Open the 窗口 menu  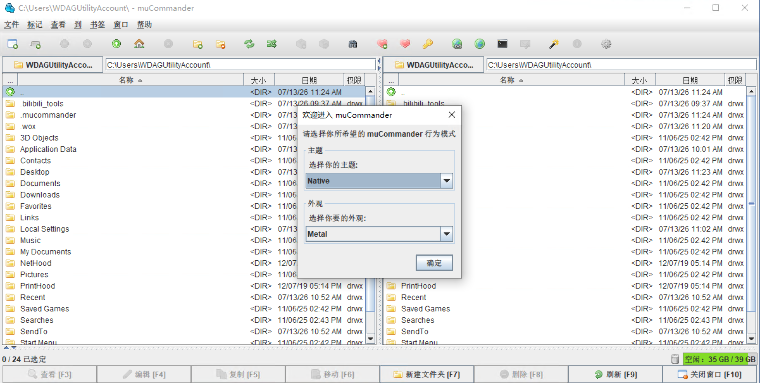(x=121, y=24)
